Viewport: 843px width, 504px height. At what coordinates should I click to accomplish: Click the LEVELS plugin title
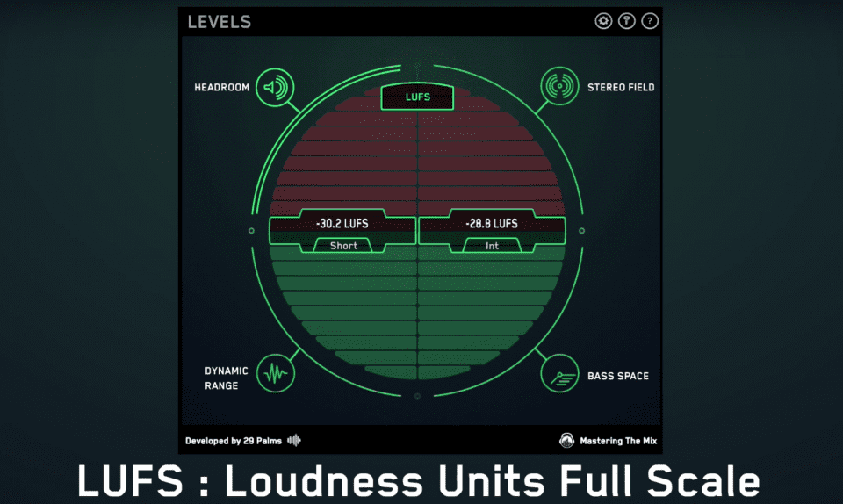(220, 22)
